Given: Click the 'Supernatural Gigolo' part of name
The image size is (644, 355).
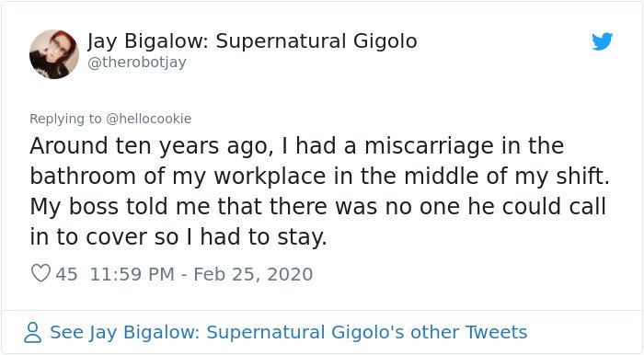Looking at the screenshot, I should (x=316, y=40).
